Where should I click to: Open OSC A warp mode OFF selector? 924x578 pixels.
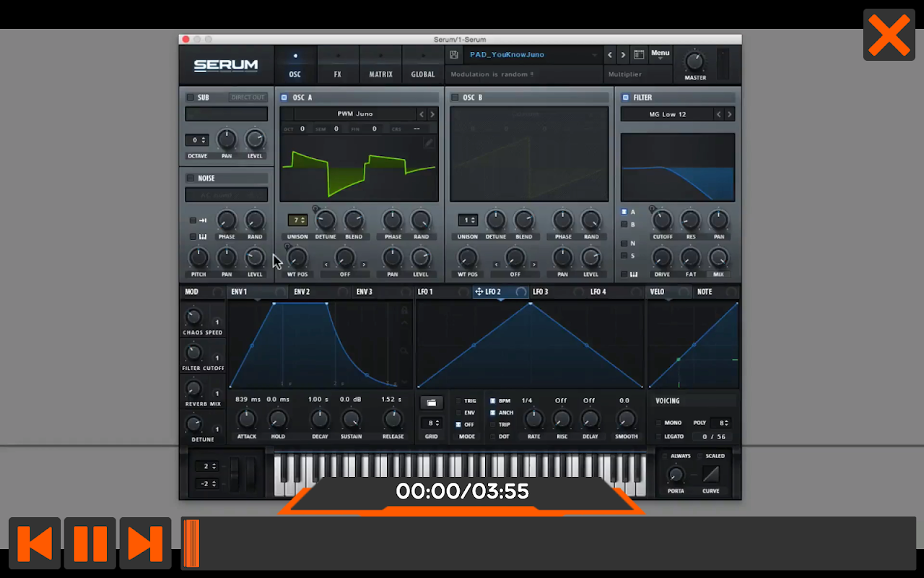click(345, 275)
